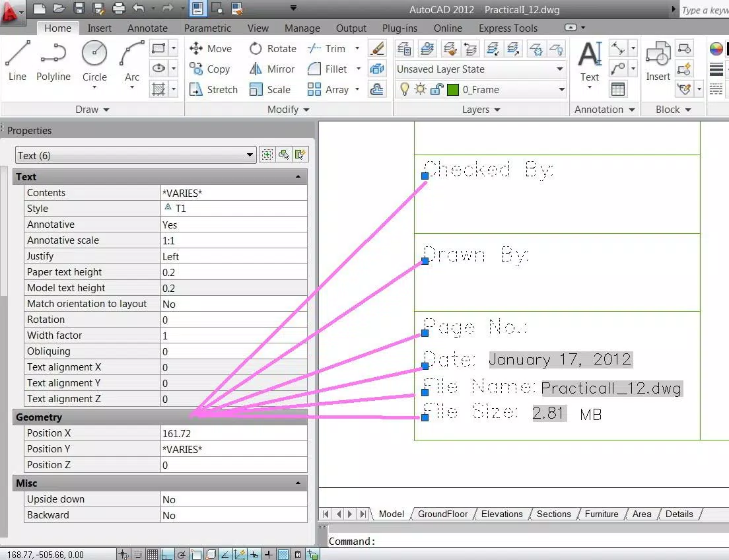Select the Scale tool
729x560 pixels.
[270, 89]
